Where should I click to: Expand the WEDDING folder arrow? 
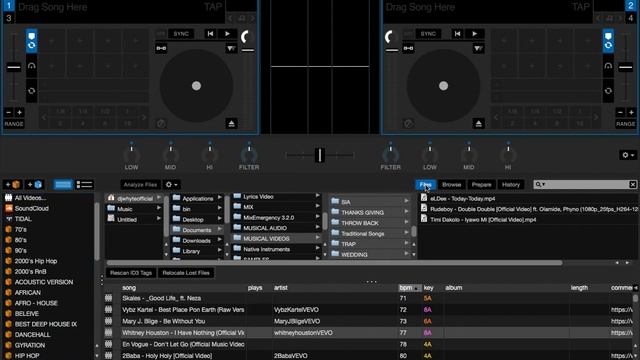pyautogui.click(x=407, y=254)
